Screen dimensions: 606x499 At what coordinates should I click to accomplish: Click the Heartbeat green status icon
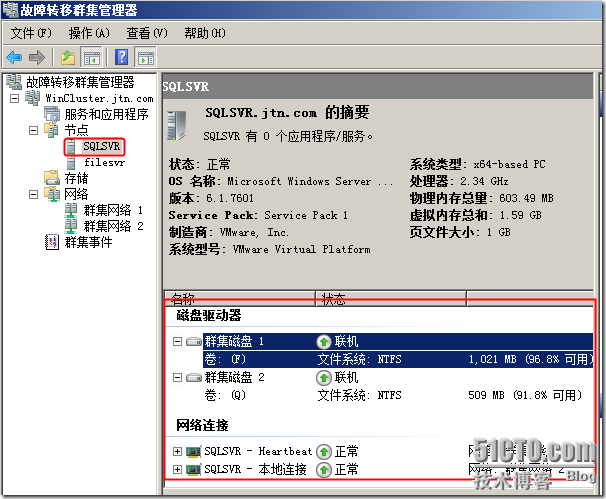point(324,451)
